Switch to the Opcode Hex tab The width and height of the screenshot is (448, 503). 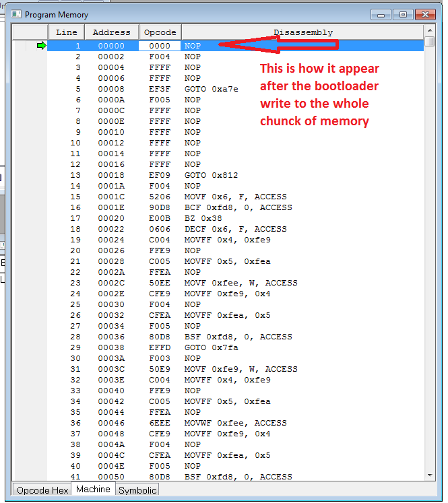[42, 490]
